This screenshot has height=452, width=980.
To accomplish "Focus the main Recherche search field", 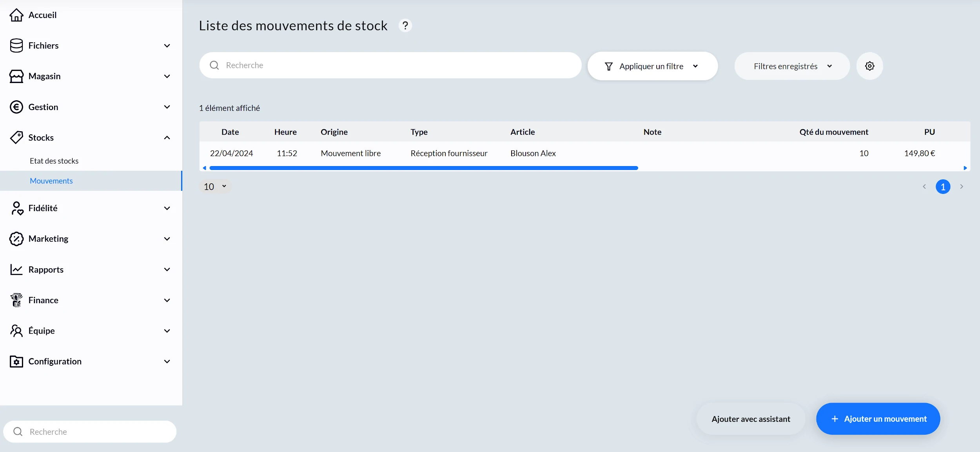I will [x=390, y=65].
